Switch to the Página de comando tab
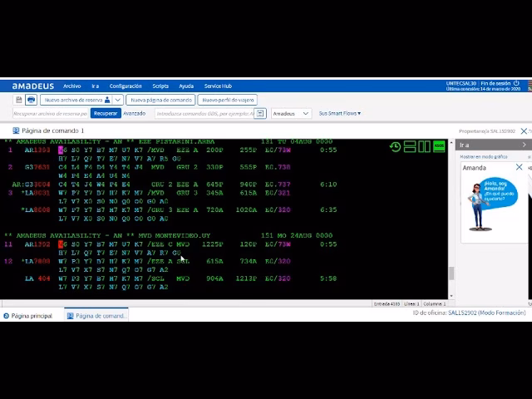Screen dimensions: 532x399 (96, 316)
